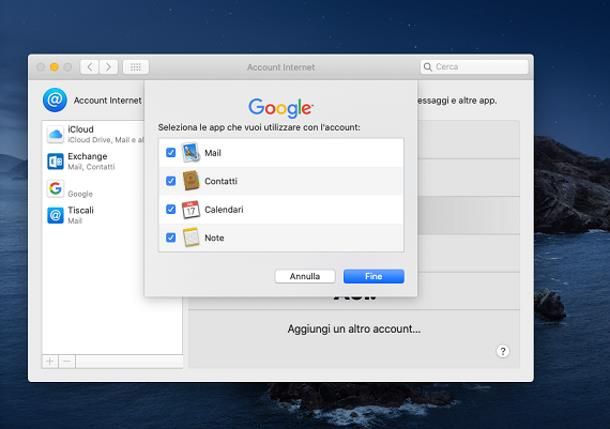
Task: Click the Contatti label in the app list
Action: pyautogui.click(x=221, y=181)
